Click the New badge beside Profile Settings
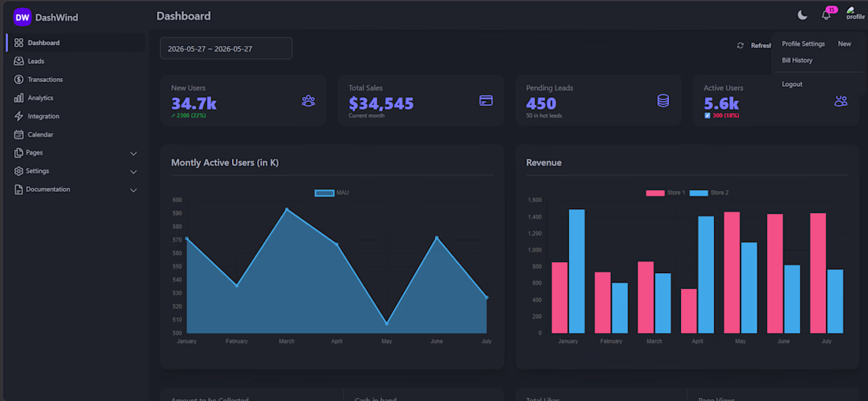 tap(844, 43)
